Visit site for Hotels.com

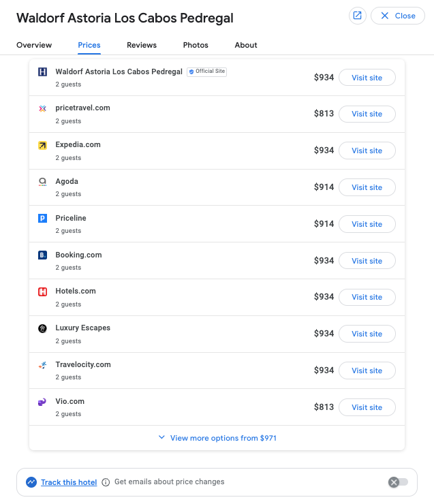pyautogui.click(x=367, y=297)
